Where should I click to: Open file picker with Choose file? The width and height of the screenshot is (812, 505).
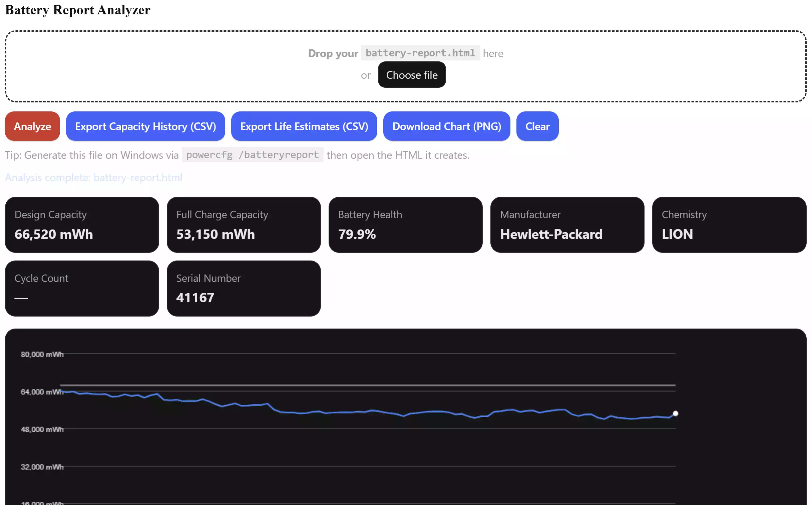[x=412, y=75]
